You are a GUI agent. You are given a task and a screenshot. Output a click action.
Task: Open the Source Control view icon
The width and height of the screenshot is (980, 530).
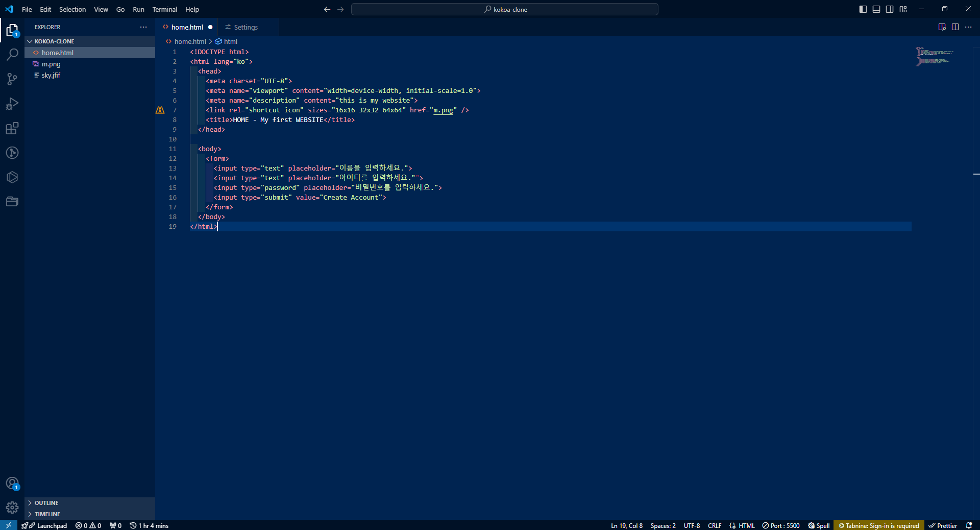tap(12, 79)
